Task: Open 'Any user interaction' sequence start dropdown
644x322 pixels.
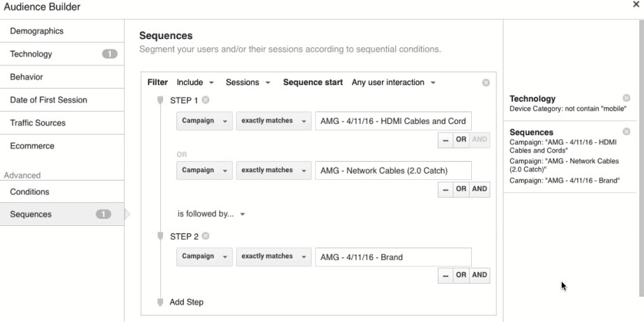Action: click(393, 82)
